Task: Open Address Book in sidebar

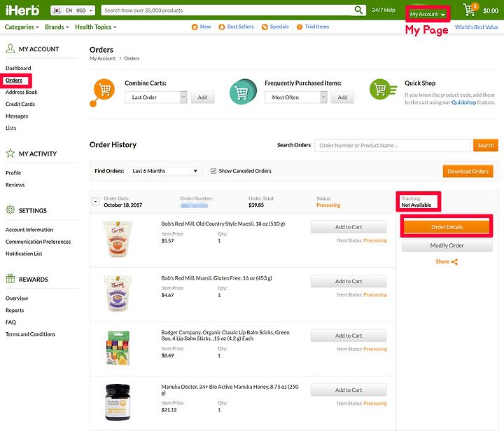Action: click(22, 92)
